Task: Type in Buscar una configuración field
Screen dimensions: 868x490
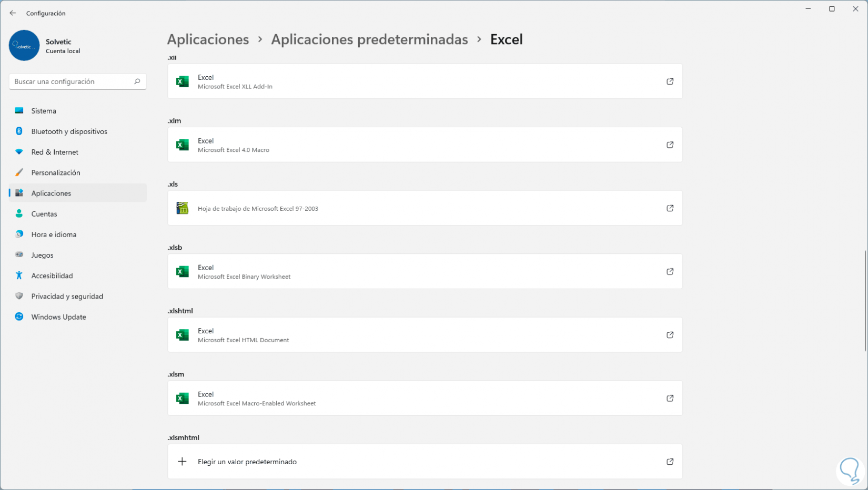Action: (x=71, y=81)
